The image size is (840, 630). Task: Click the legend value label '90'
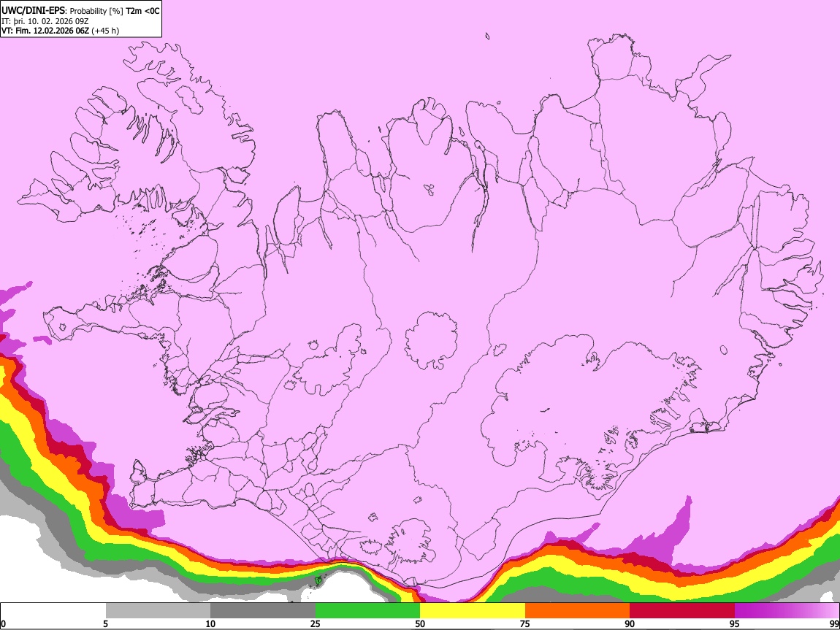(x=630, y=623)
